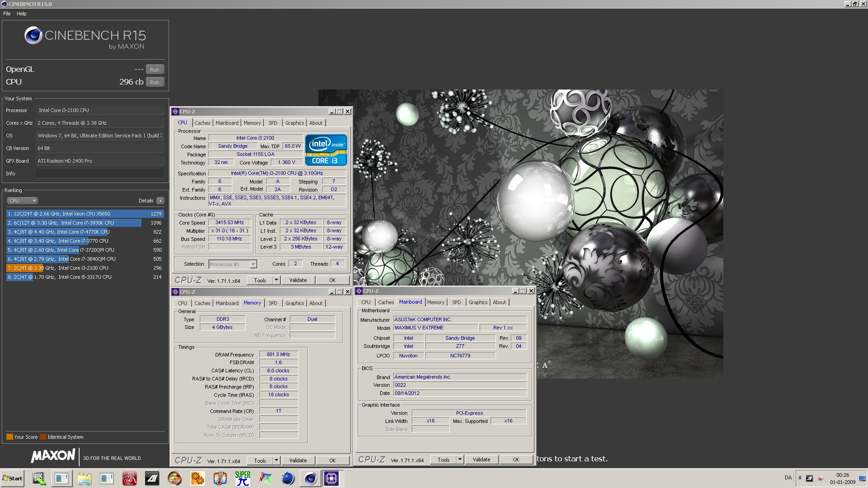Show hidden system tray icons arrow
This screenshot has height=488, width=868.
[800, 478]
